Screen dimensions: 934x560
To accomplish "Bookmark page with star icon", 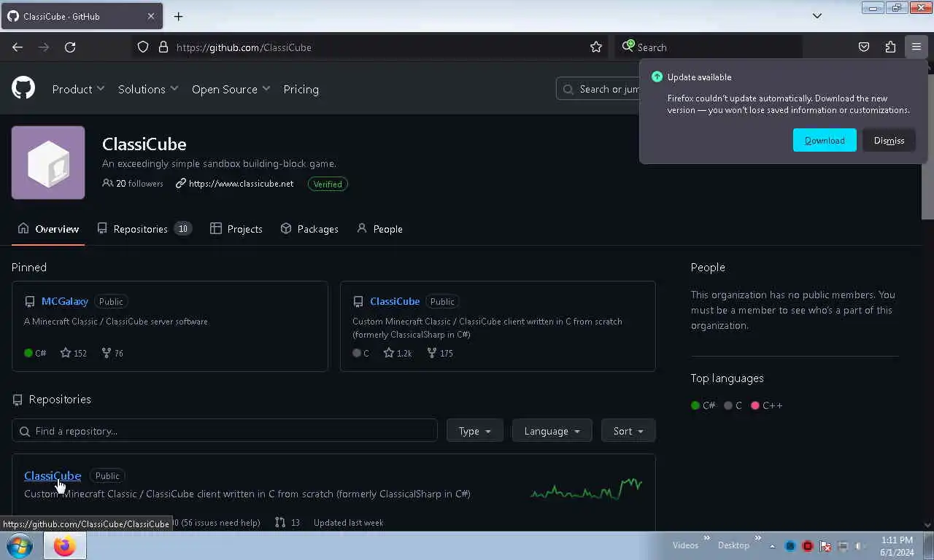I will [x=596, y=47].
